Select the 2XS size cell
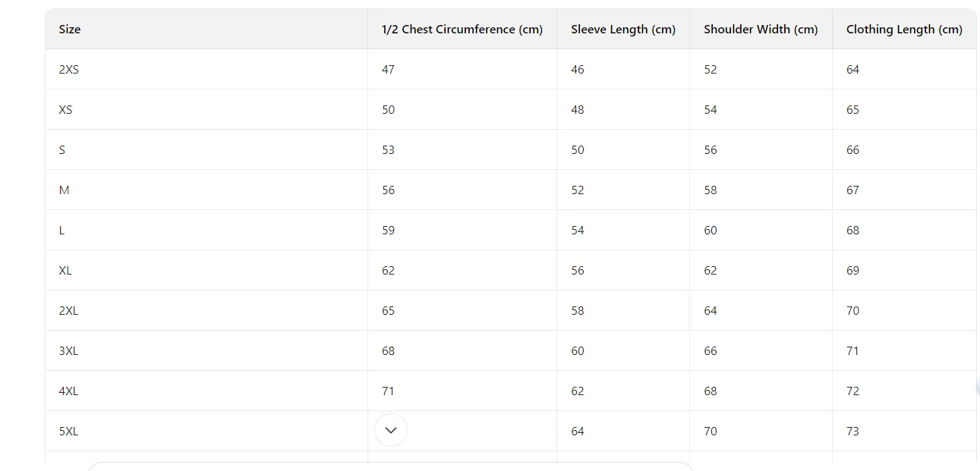The height and width of the screenshot is (471, 980). coord(68,70)
